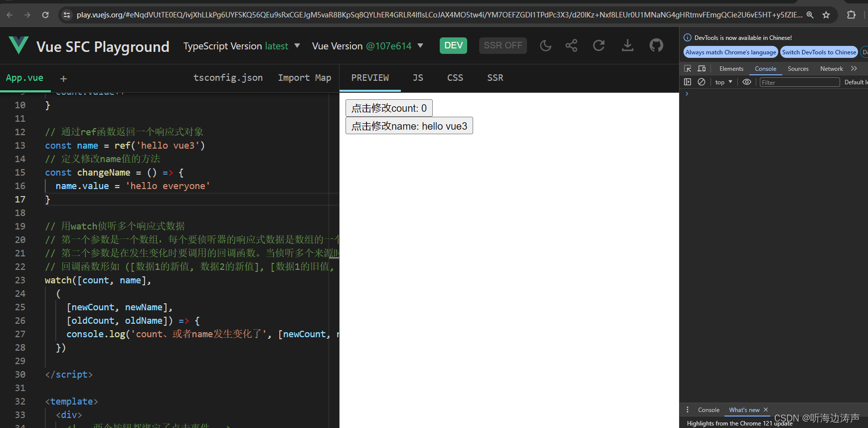Switch to the SSR output tab
Screen dimensions: 868x428
(495, 78)
